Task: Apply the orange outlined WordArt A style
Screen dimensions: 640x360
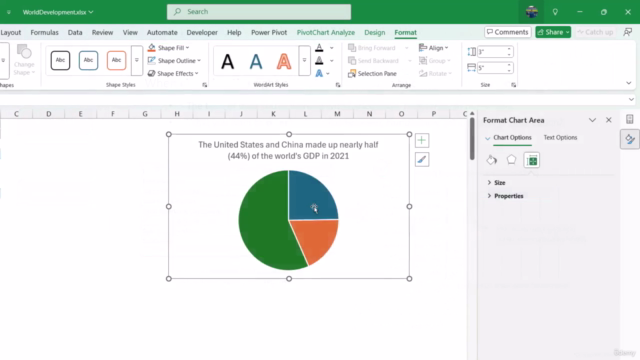Action: [x=284, y=62]
